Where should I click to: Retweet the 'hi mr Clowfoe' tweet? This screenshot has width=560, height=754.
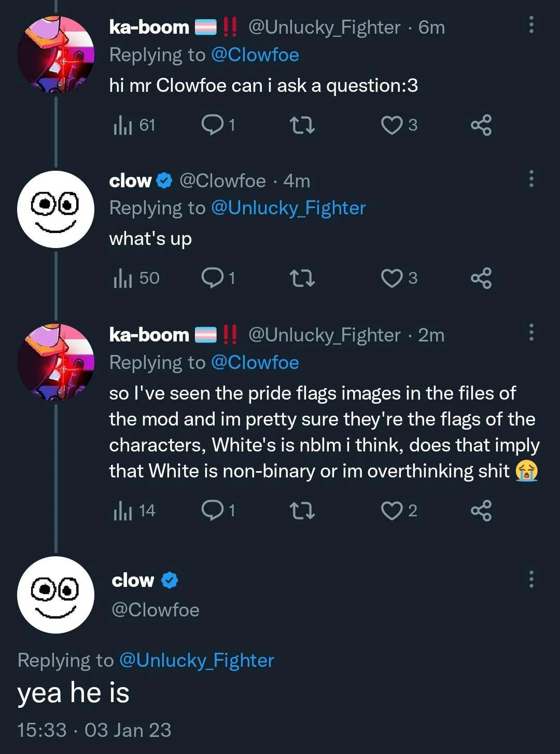pos(302,126)
